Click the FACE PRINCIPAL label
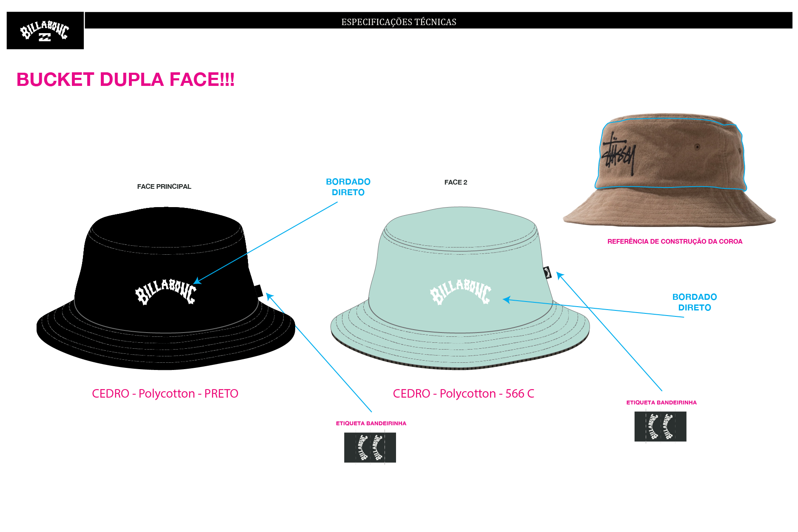798x532 pixels. (164, 186)
